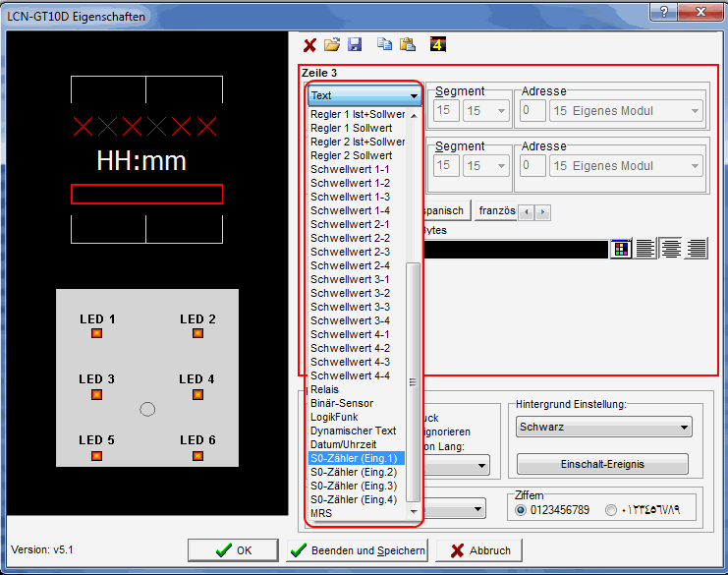Click the yellow number 4 icon
Viewport: 728px width, 575px height.
pos(438,45)
